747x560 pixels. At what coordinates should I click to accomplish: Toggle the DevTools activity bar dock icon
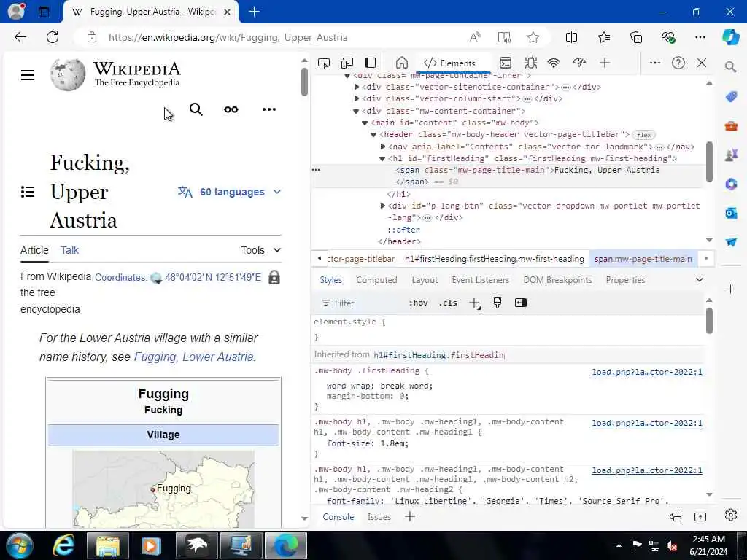(x=370, y=63)
